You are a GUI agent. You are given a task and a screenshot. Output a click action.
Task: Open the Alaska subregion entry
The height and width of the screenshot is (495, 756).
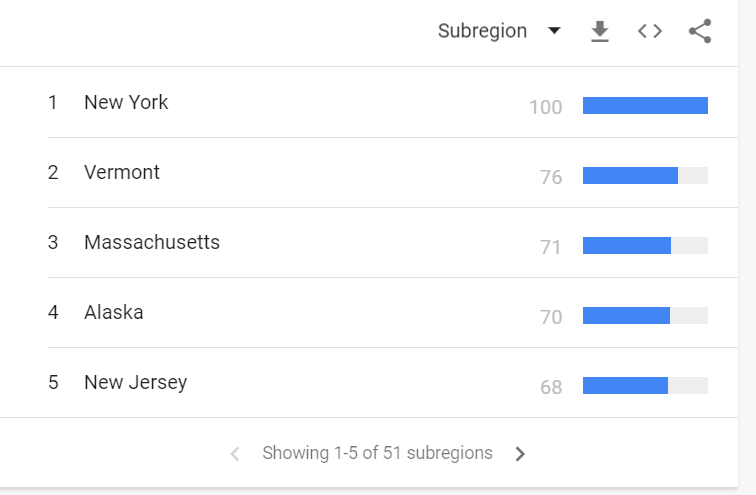[114, 312]
